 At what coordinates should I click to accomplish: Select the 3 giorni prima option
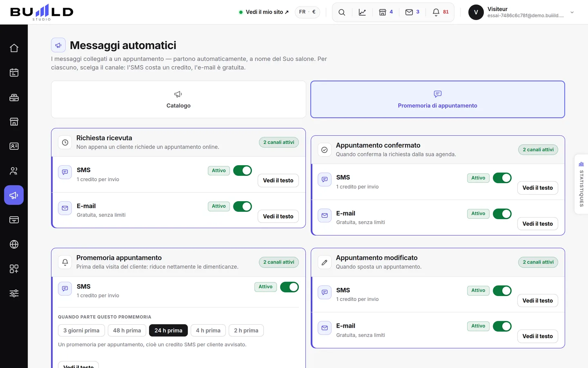coord(81,330)
